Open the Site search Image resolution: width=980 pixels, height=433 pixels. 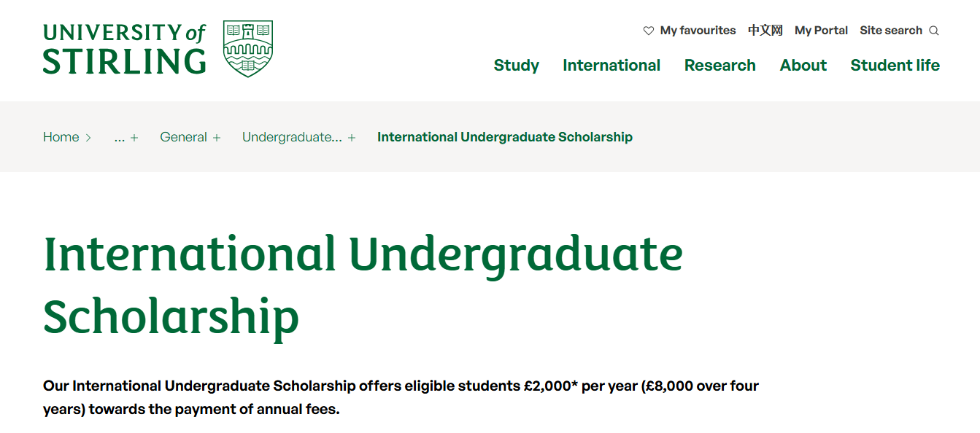point(892,30)
